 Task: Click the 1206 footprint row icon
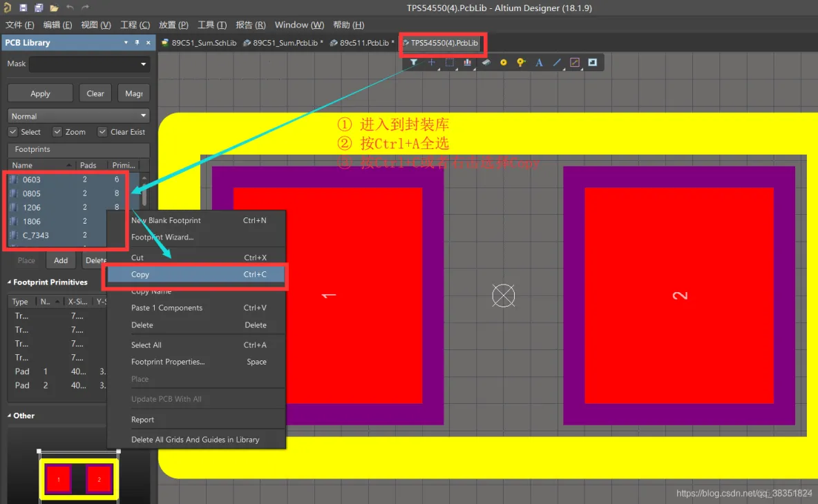tap(14, 207)
